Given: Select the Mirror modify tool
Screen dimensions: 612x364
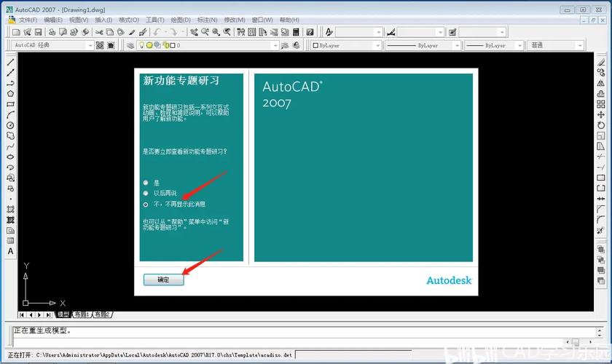Looking at the screenshot, I should tap(601, 83).
